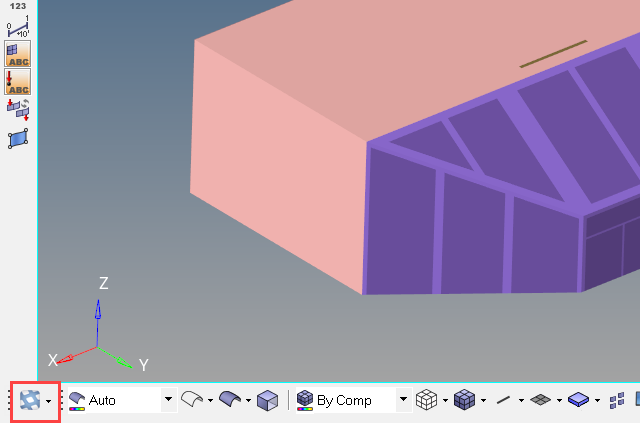Select the blue surface with corner points icon
Viewport: 640px width, 423px height.
click(18, 139)
